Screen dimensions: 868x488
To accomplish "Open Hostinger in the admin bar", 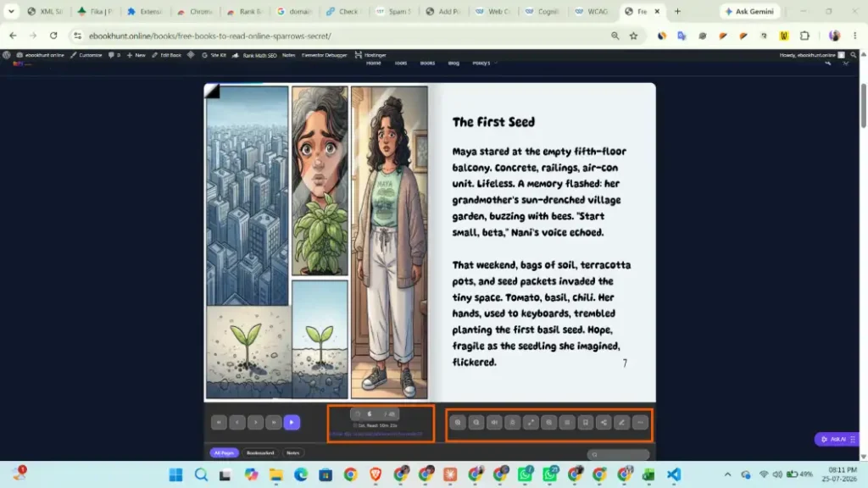I will [370, 55].
